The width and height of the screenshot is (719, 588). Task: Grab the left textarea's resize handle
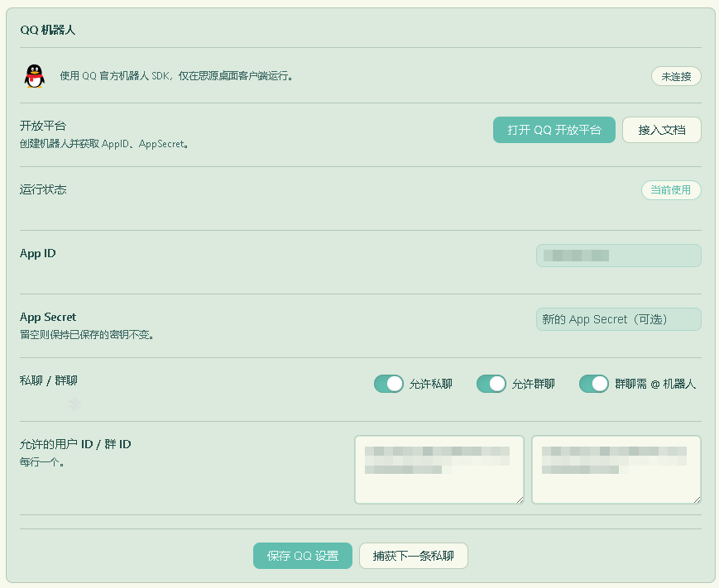[x=520, y=500]
